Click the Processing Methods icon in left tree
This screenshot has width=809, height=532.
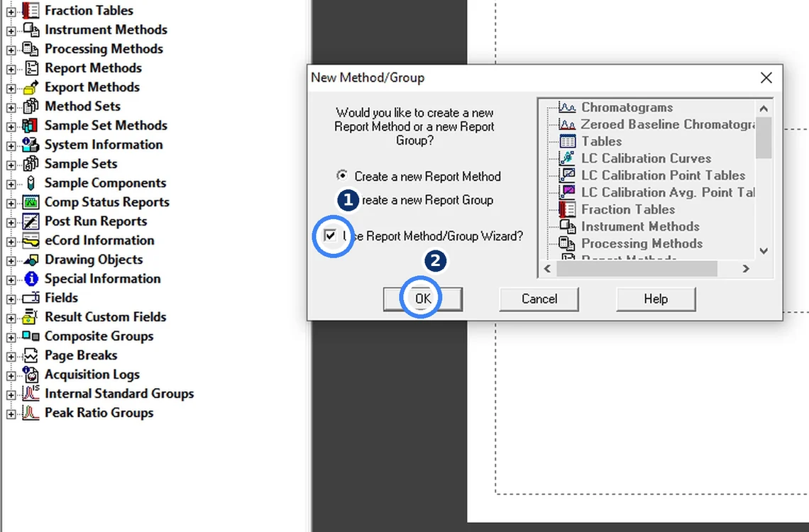pyautogui.click(x=31, y=49)
